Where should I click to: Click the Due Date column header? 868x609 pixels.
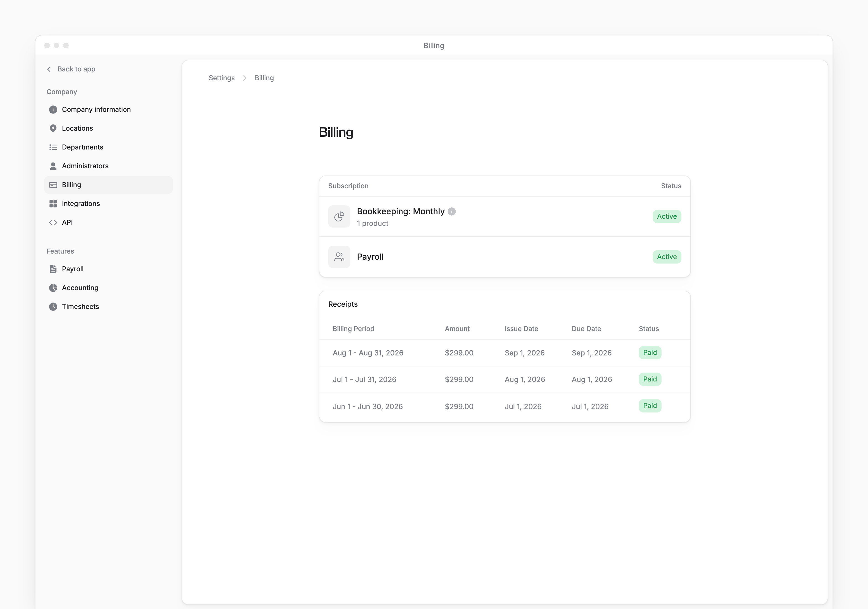tap(586, 329)
